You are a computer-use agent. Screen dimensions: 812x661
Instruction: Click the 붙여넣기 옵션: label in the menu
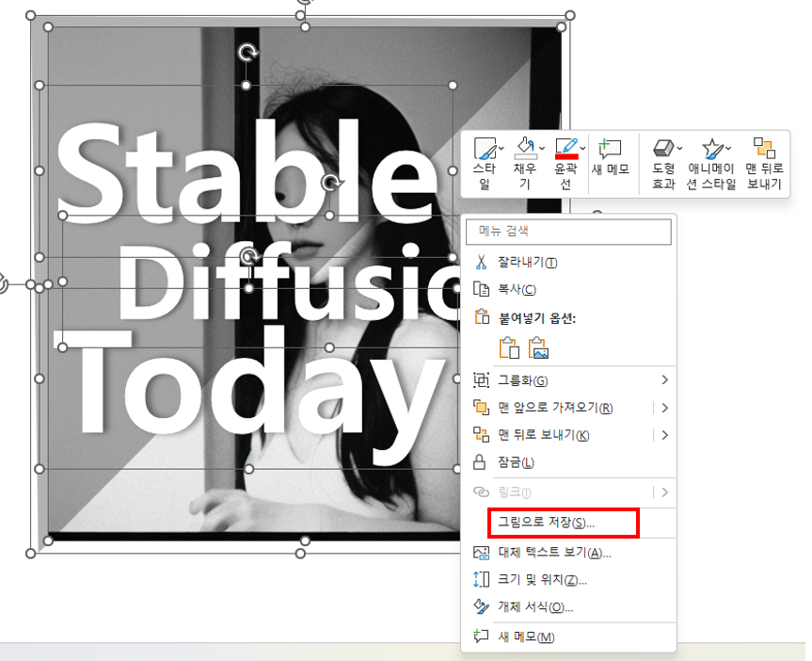[x=536, y=318]
